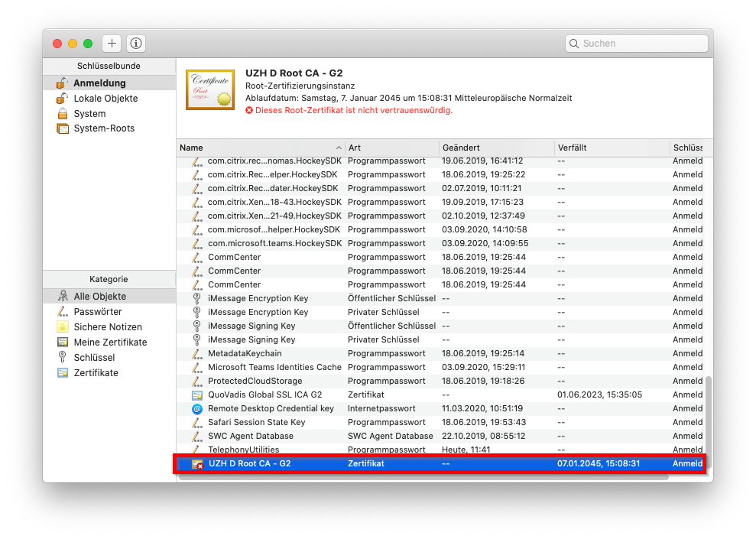756x539 pixels.
Task: Select the Sichere Notizen category
Action: coord(106,327)
